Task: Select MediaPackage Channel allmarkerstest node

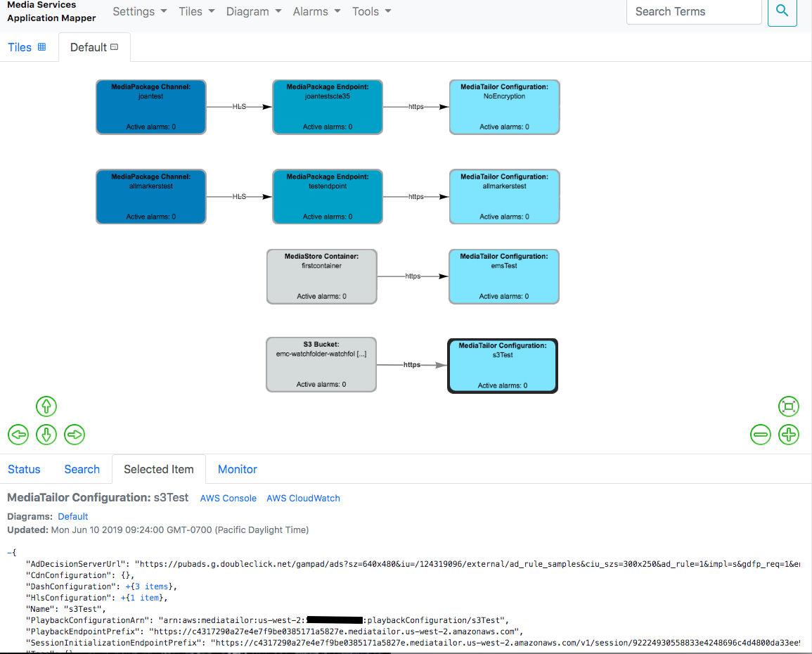Action: coord(151,197)
